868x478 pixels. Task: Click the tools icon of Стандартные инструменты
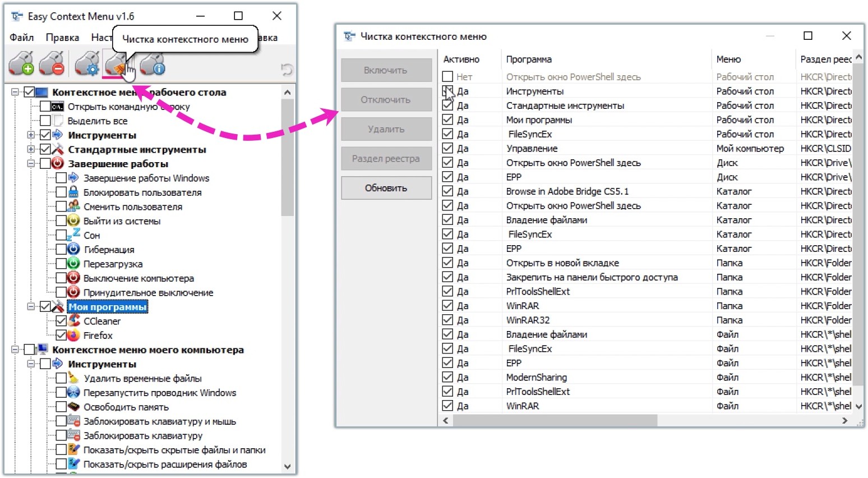point(58,149)
